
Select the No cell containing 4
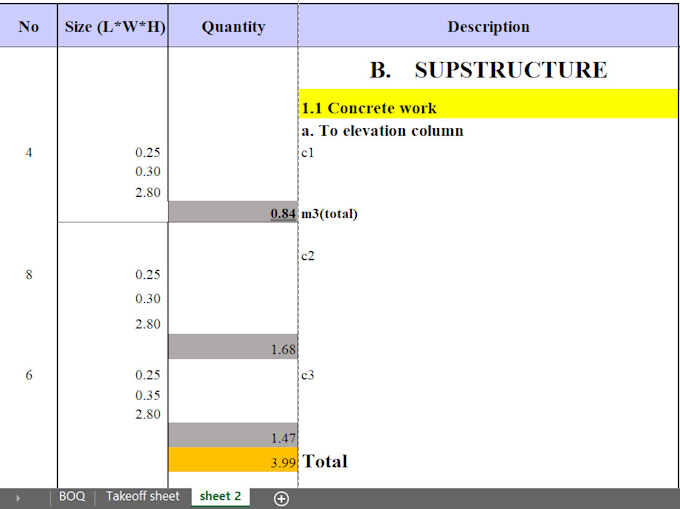coord(29,153)
